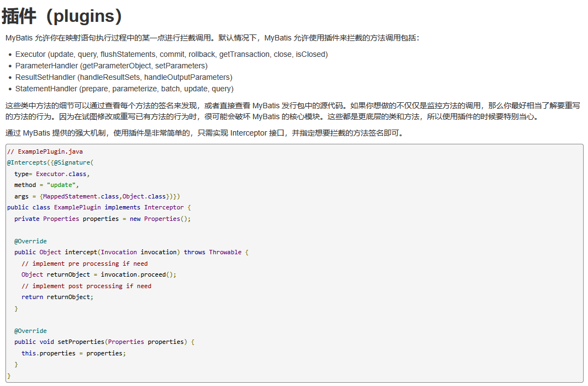Click the 插件（plugins）heading
This screenshot has width=588, height=386.
[x=62, y=16]
